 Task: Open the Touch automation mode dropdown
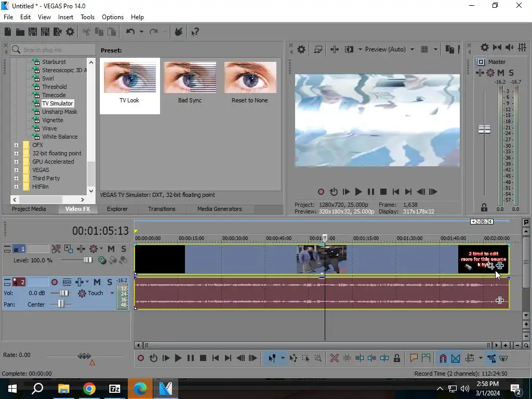[x=112, y=293]
